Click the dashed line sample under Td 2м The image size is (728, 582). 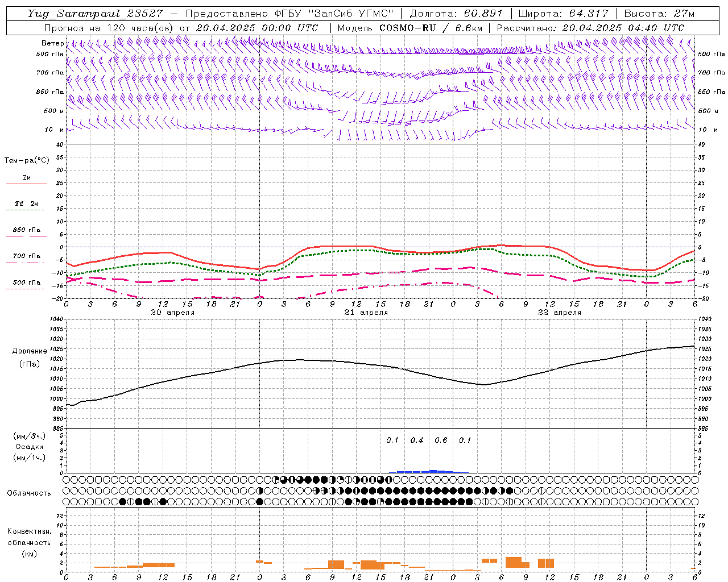coord(25,210)
